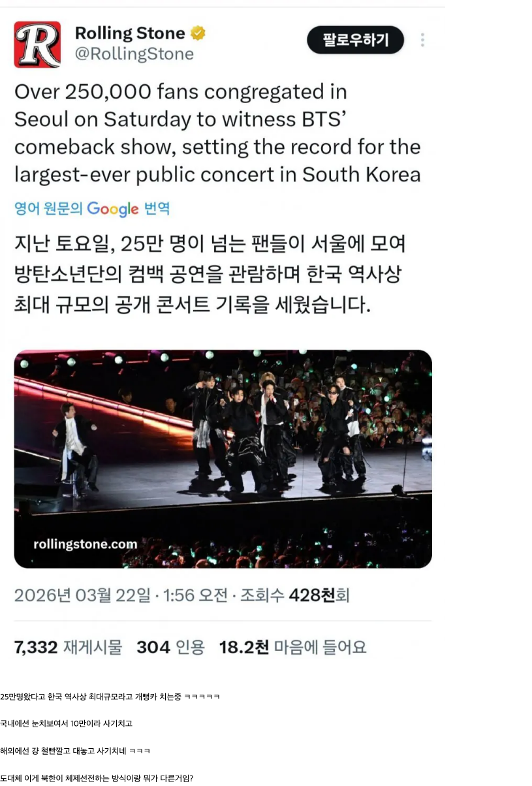Screen dimensions: 532x786
Task: Click the 팔로우하기 follow button
Action: tap(356, 40)
